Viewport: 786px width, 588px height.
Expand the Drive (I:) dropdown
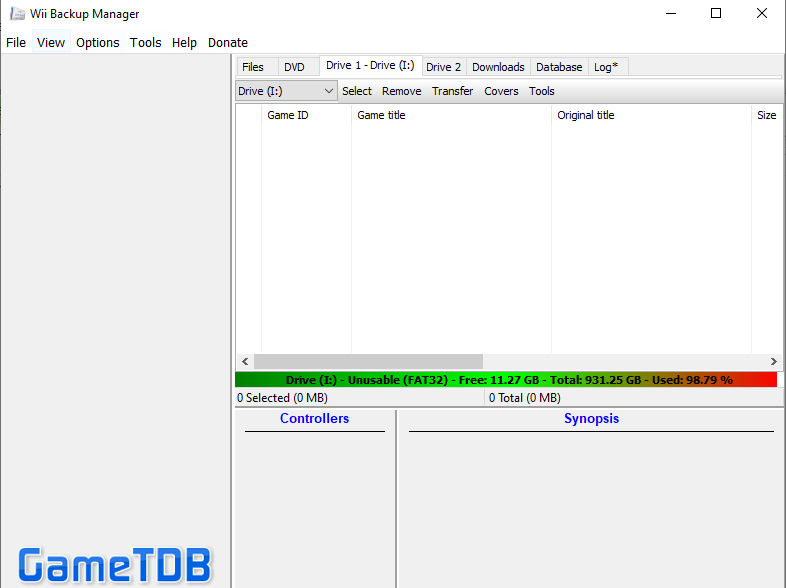coord(286,91)
